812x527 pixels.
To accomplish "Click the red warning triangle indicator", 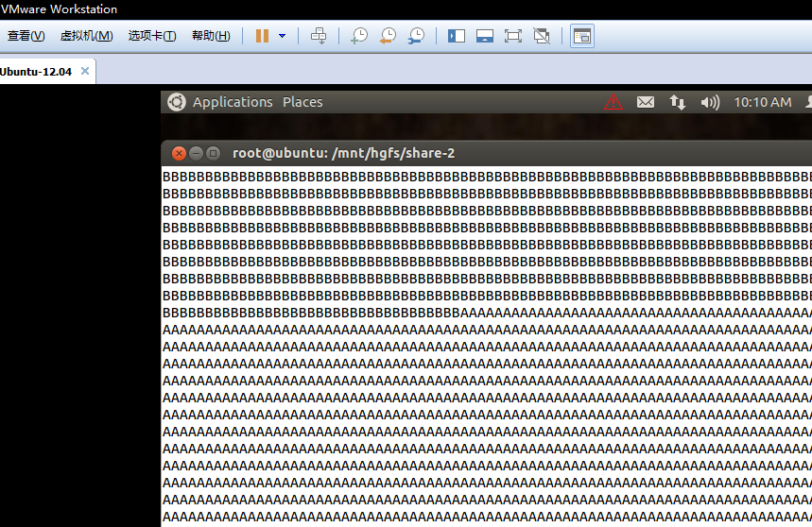I will coord(613,102).
